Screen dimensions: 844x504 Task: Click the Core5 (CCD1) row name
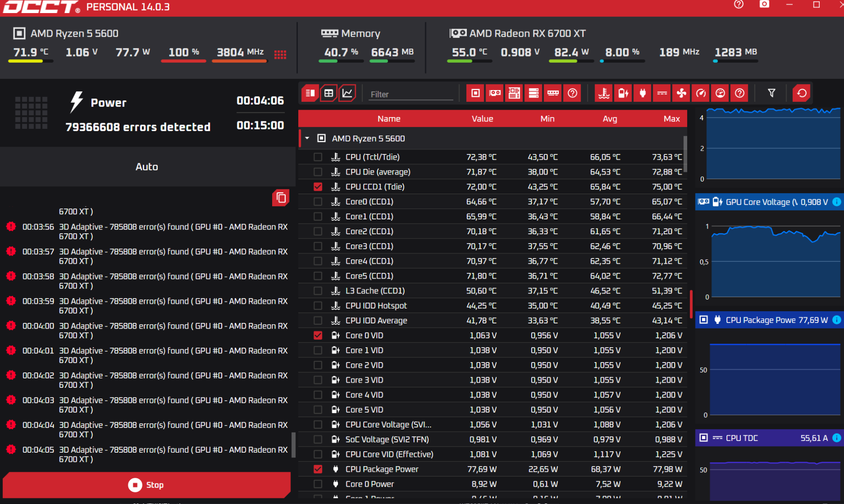coord(369,276)
